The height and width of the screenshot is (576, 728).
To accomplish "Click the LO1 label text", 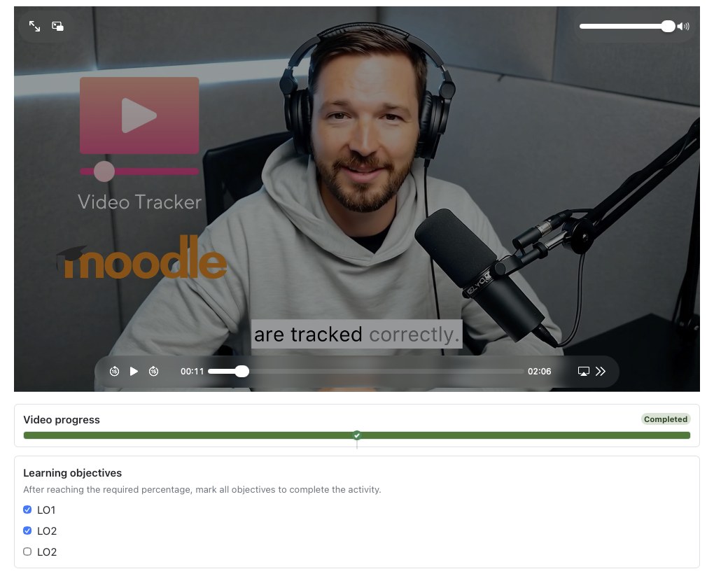I will 46,510.
